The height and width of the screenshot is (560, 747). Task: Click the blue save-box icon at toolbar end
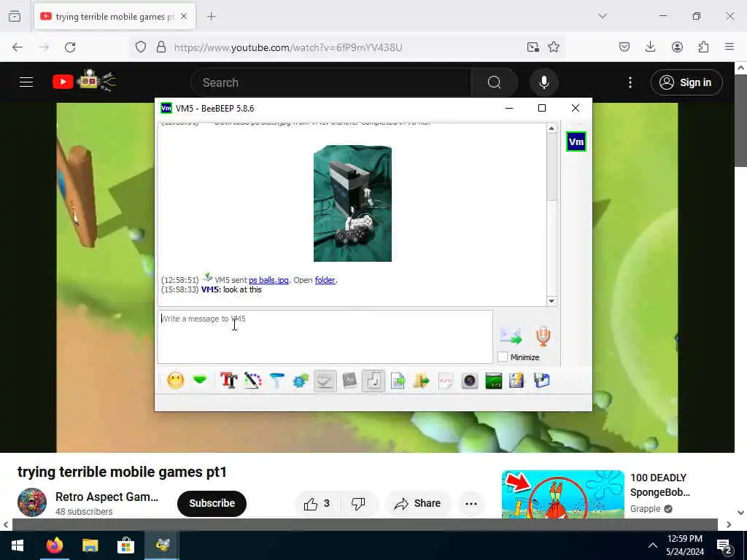[x=542, y=381]
